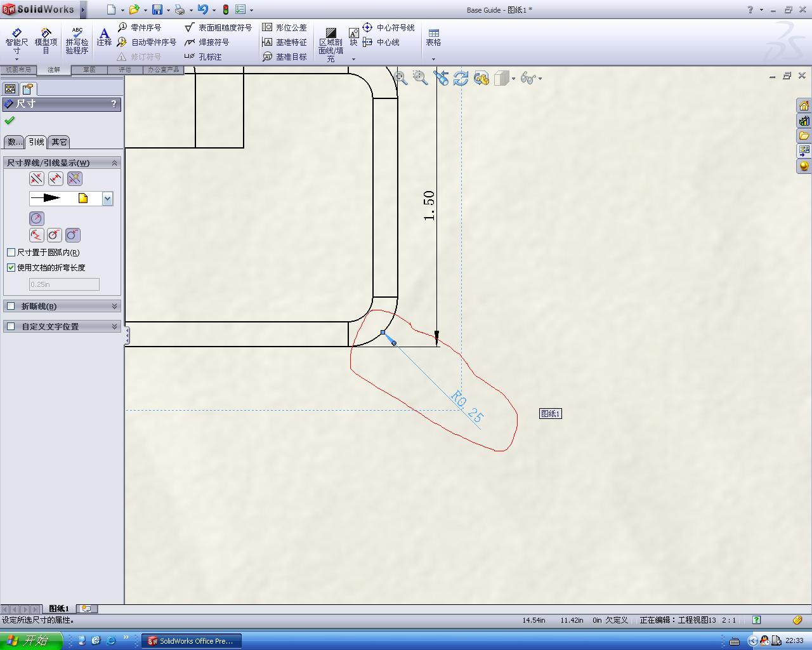
Task: Zoom to fit using the magnifier icon
Action: 400,77
